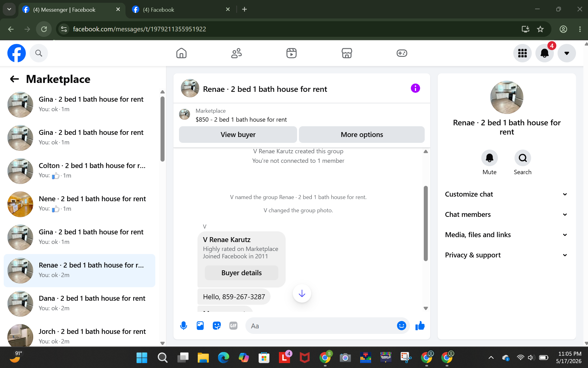
Task: Click "Hello, 859-267-3287" message
Action: click(x=234, y=297)
